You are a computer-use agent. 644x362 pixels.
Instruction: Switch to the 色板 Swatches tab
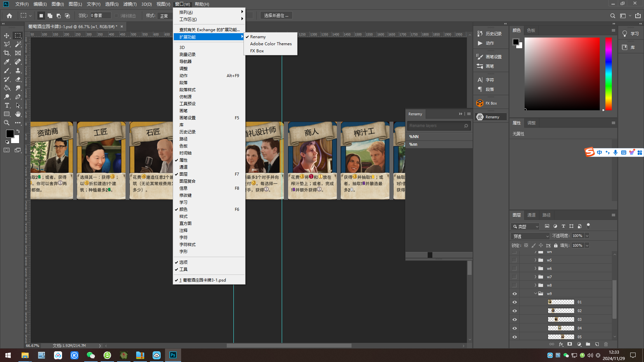(x=531, y=31)
